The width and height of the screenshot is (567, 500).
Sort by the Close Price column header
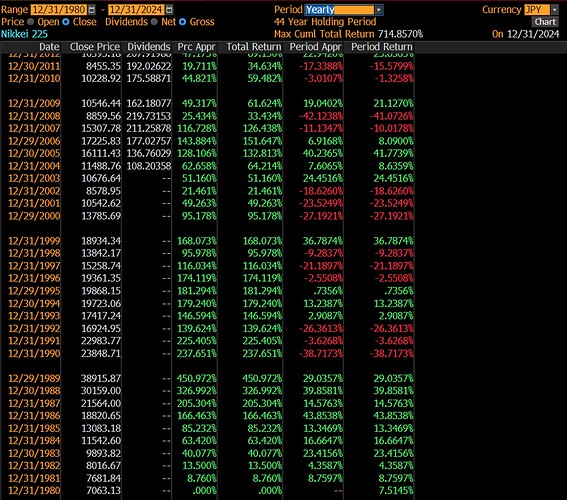click(95, 47)
